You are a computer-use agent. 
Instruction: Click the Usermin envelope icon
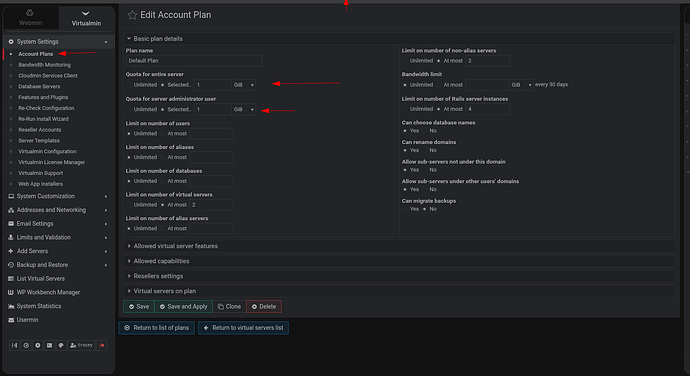pyautogui.click(x=11, y=320)
